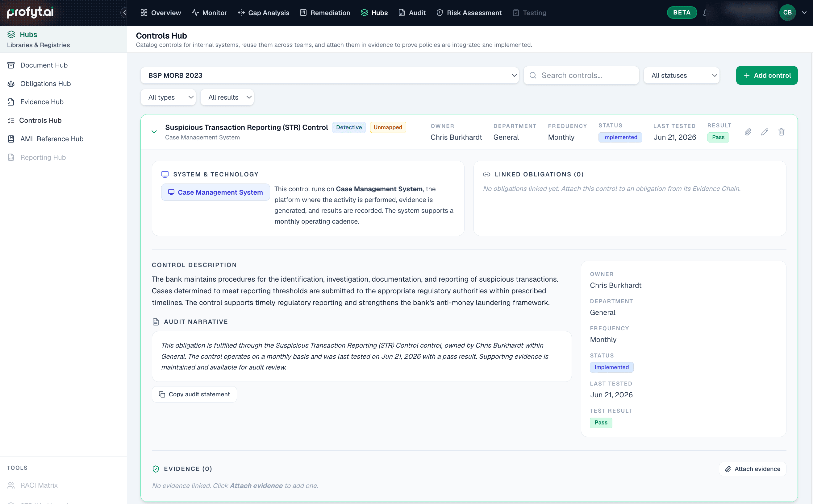Image resolution: width=813 pixels, height=504 pixels.
Task: Click the Evidence shield icon
Action: coord(156,469)
